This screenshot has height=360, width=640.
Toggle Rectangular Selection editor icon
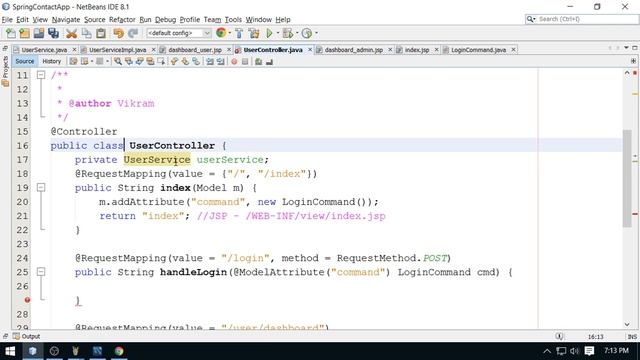(161, 62)
